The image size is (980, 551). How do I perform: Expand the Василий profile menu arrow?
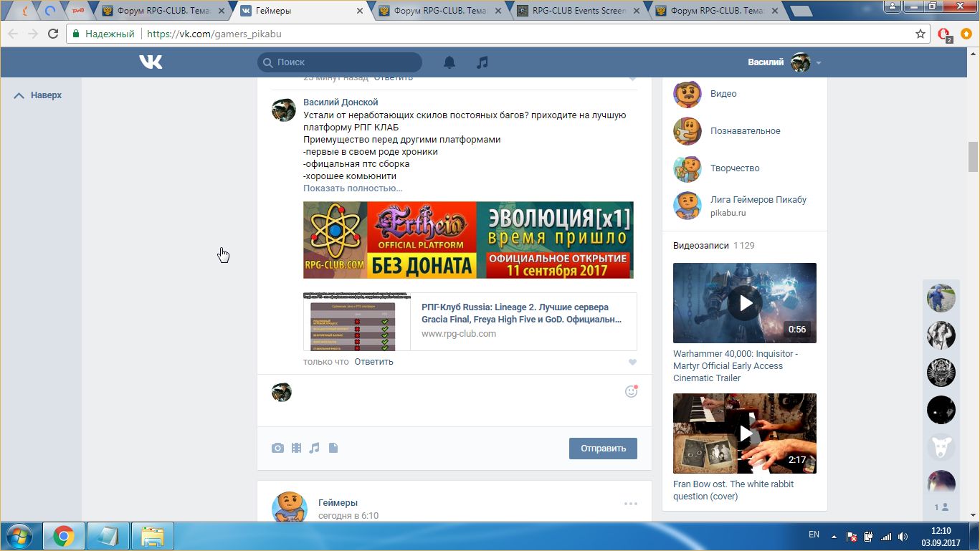[x=819, y=62]
